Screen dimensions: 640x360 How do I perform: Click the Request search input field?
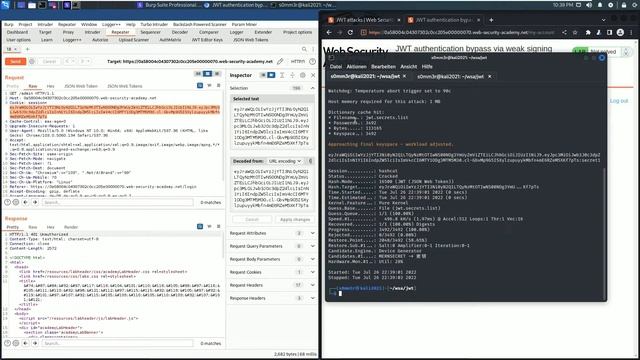118,202
